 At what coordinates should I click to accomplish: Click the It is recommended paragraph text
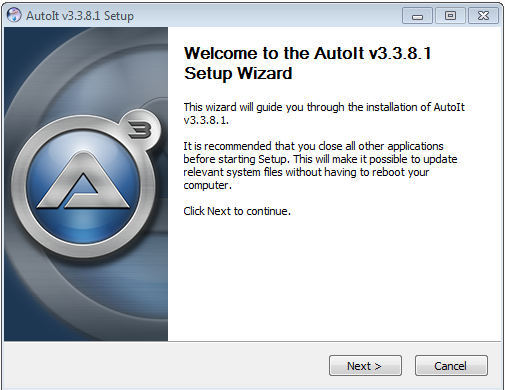click(320, 165)
